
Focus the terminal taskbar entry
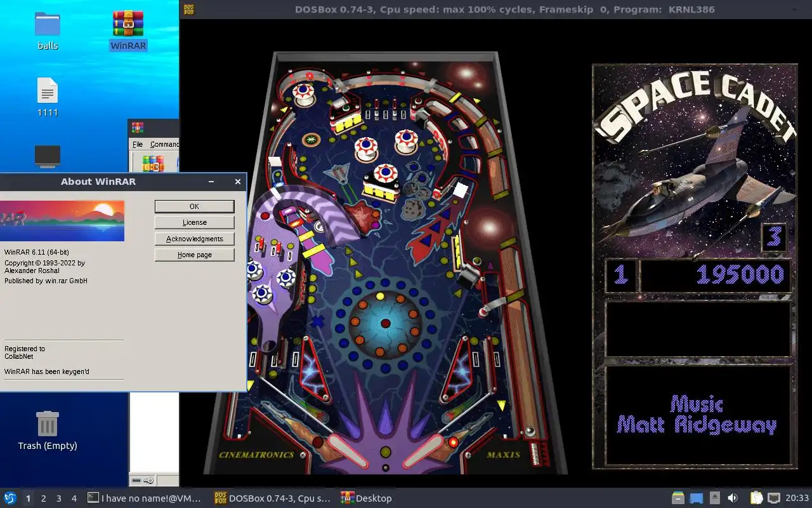click(144, 498)
